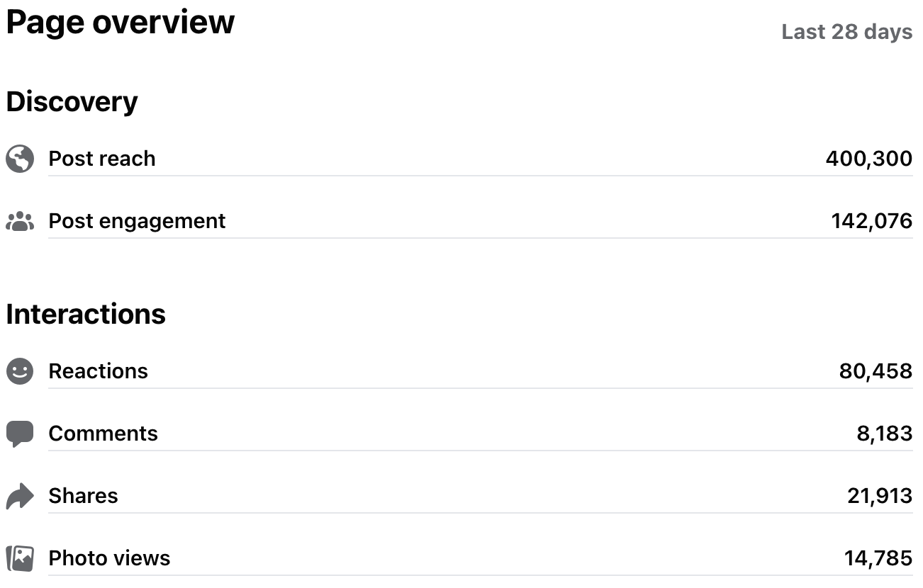Open the Reactions label
Image resolution: width=923 pixels, height=588 pixels.
99,371
